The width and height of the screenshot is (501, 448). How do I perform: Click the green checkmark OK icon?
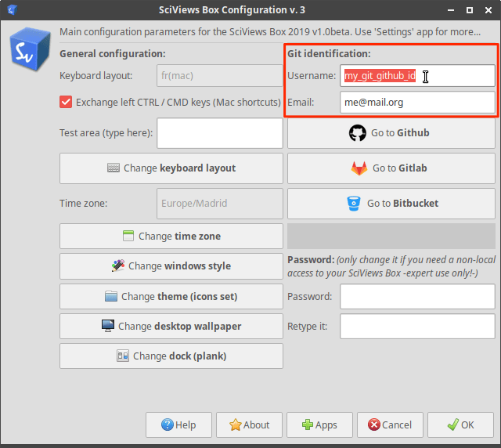click(x=453, y=425)
